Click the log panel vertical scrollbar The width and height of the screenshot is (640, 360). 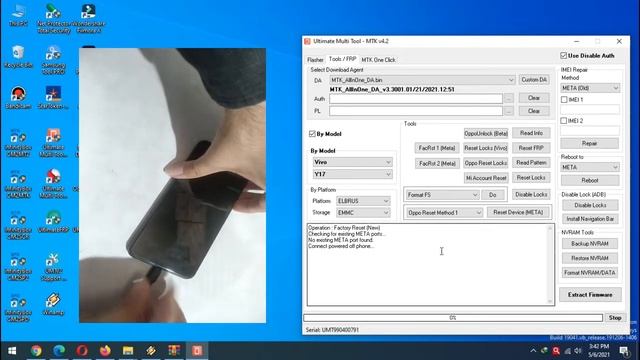pyautogui.click(x=550, y=264)
